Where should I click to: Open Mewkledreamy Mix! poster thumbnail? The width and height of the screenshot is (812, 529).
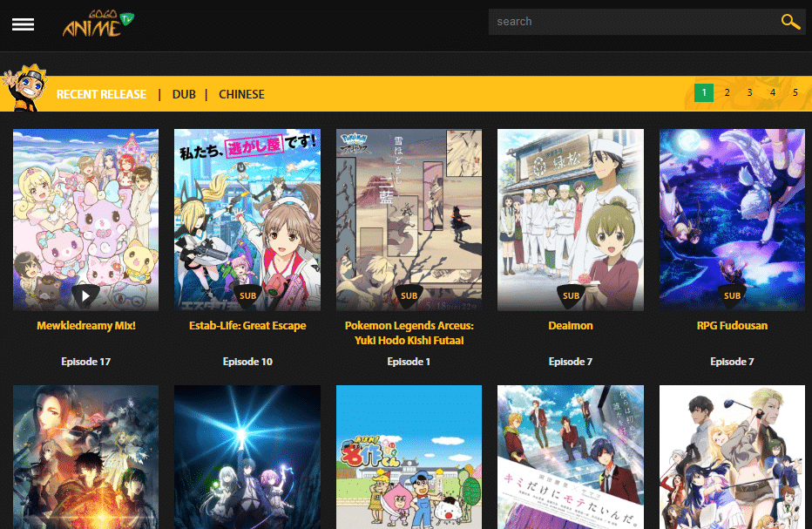click(86, 220)
